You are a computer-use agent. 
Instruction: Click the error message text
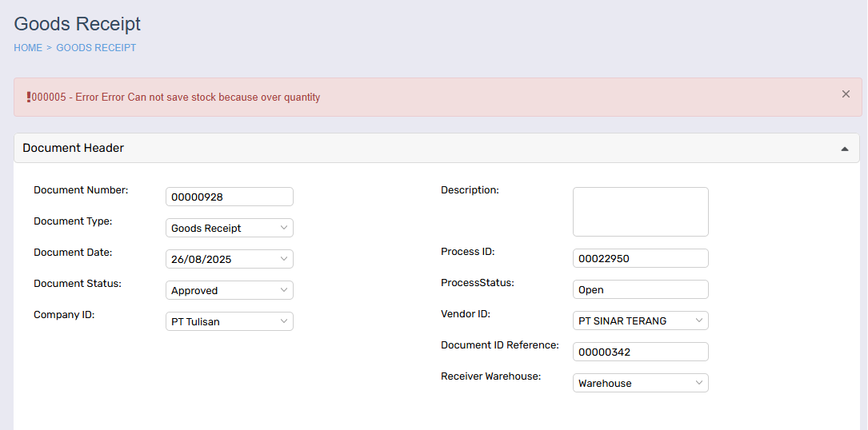tap(176, 98)
